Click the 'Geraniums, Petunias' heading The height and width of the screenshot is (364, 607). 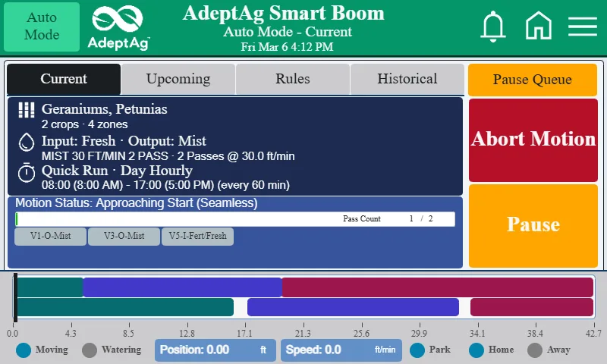[x=105, y=109]
